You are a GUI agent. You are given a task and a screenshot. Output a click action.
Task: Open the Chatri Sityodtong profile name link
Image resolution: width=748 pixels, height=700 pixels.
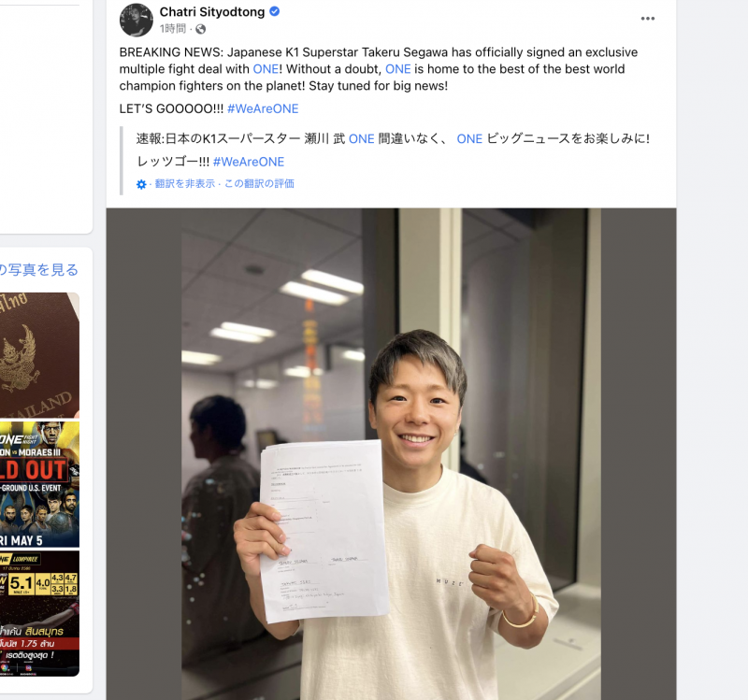[x=212, y=11]
